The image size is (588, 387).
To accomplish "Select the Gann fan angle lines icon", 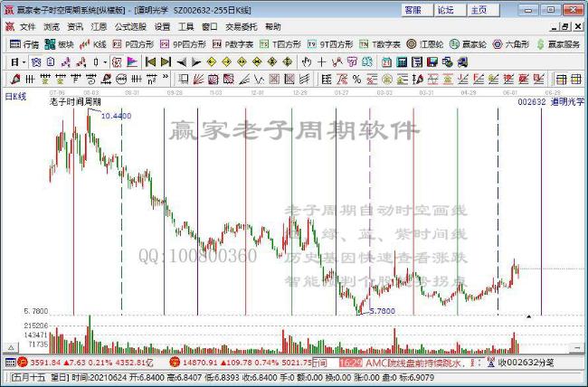I will [x=198, y=80].
